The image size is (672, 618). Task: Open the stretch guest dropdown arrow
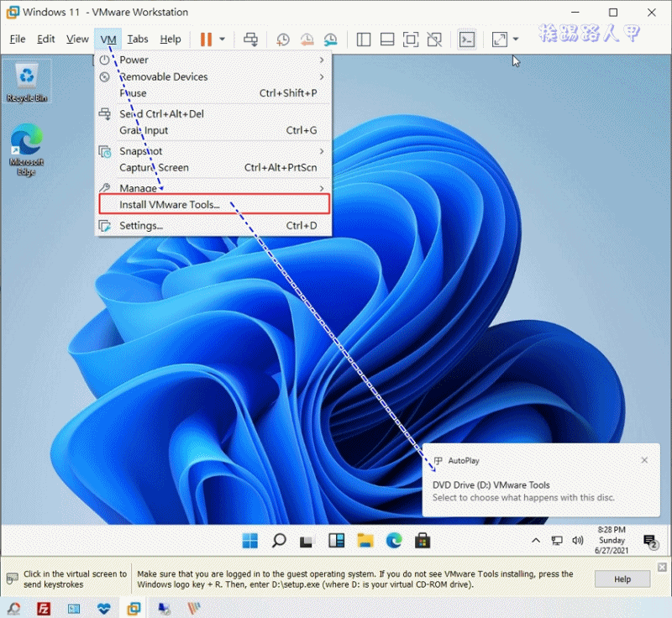pyautogui.click(x=516, y=39)
